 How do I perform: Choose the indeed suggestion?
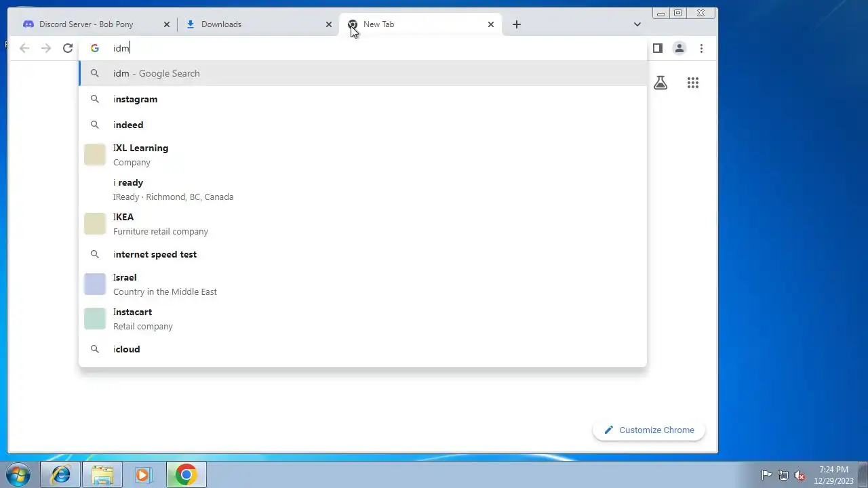pos(363,125)
